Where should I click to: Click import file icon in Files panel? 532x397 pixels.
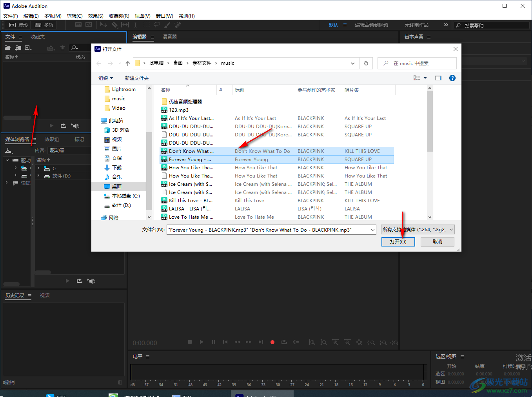tap(18, 48)
